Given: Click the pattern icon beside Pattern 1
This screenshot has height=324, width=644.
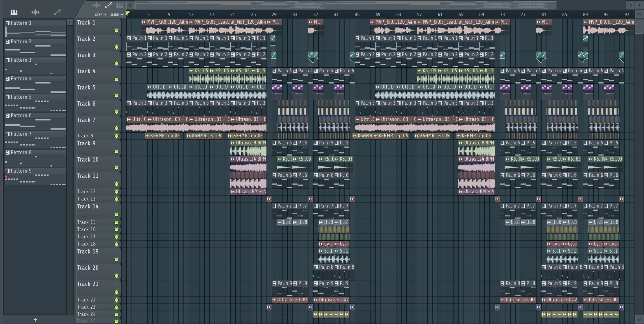Looking at the screenshot, I should click(x=7, y=23).
